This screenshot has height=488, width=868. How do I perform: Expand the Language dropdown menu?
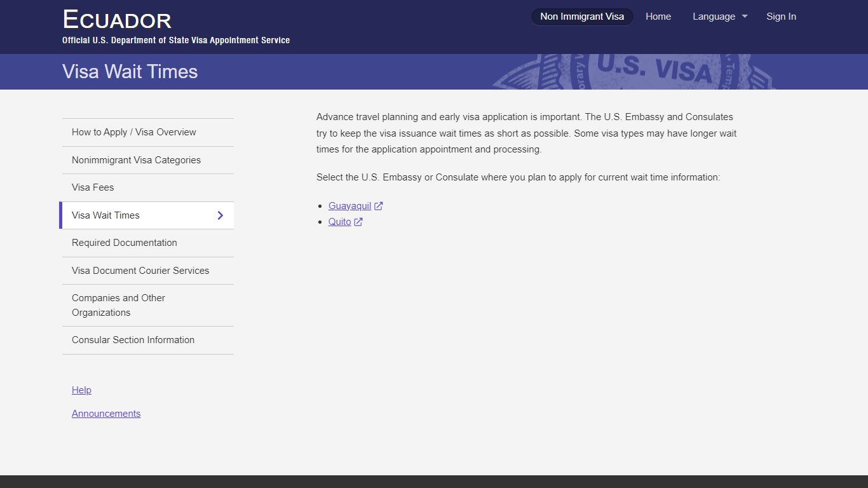pos(720,17)
